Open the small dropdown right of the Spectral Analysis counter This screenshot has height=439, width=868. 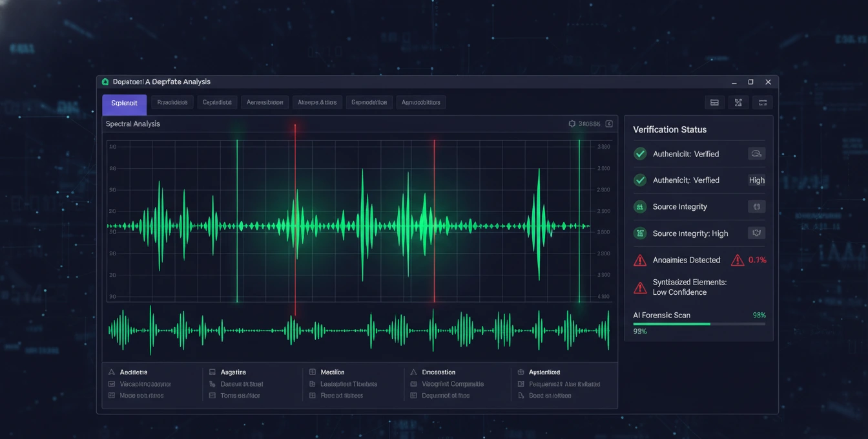click(608, 123)
